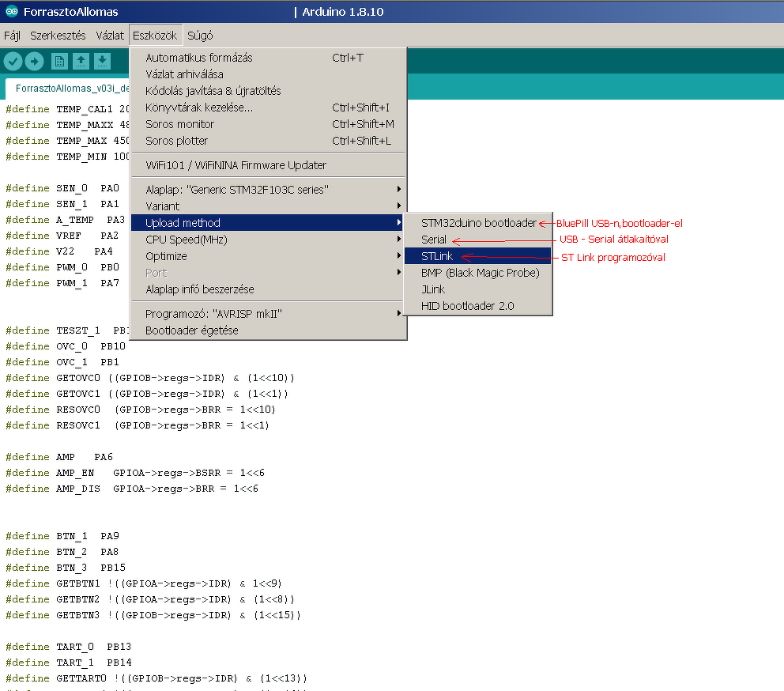This screenshot has width=784, height=691.
Task: Select HID bootloader 2.0 method
Action: 478,306
